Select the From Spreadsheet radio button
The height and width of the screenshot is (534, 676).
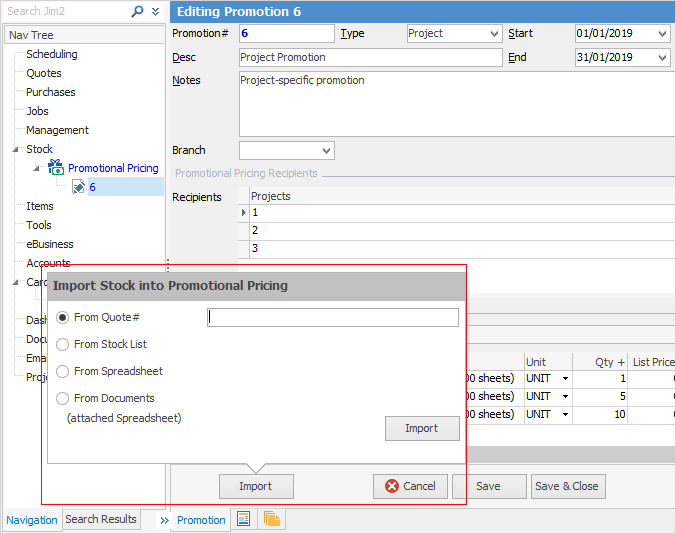pyautogui.click(x=63, y=371)
